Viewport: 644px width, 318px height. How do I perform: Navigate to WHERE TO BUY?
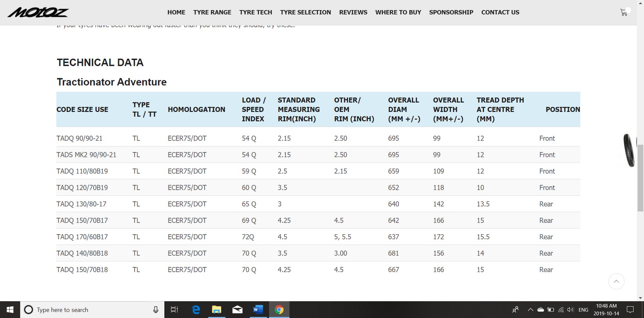click(398, 12)
